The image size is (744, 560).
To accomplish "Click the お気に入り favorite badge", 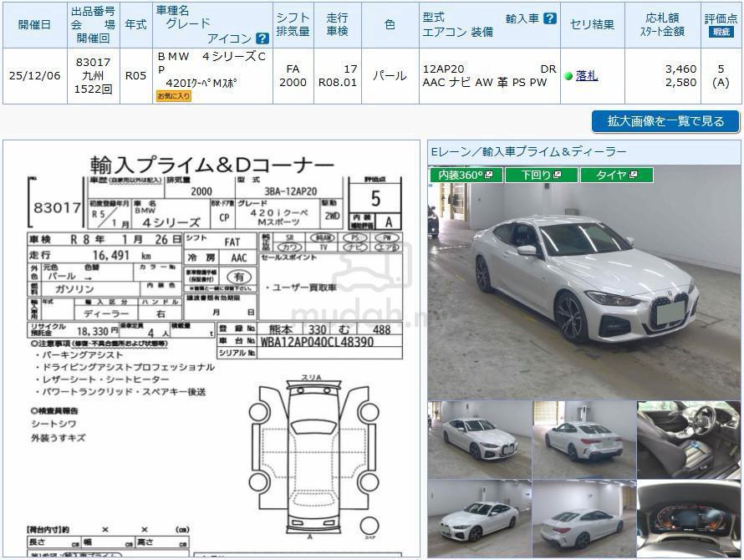I will (174, 96).
